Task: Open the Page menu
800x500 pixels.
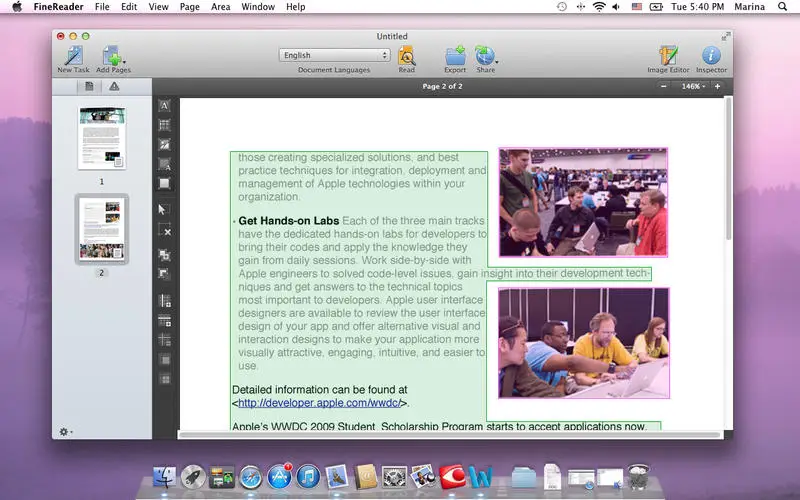Action: [x=189, y=7]
